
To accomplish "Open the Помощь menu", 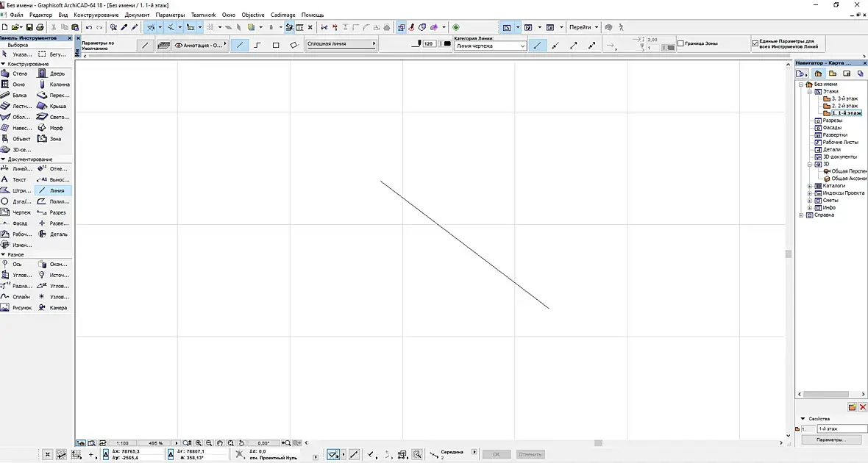I will click(x=312, y=15).
